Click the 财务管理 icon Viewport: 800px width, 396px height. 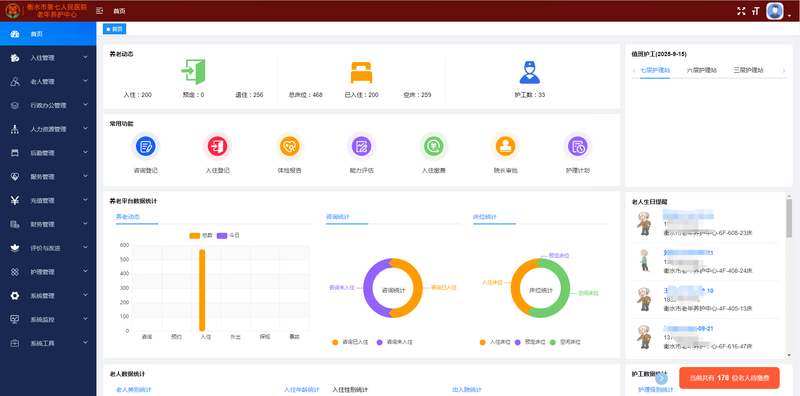pos(15,225)
